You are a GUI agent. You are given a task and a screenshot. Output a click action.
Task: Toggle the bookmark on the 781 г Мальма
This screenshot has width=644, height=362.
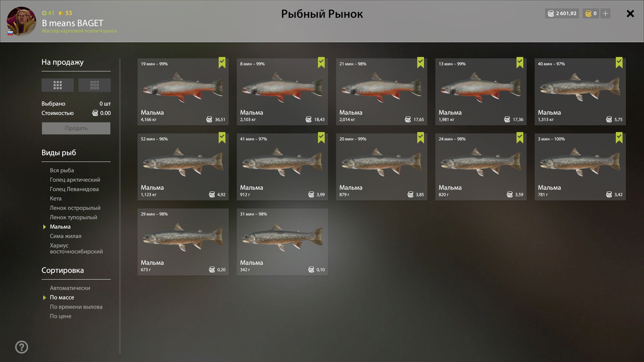(619, 138)
